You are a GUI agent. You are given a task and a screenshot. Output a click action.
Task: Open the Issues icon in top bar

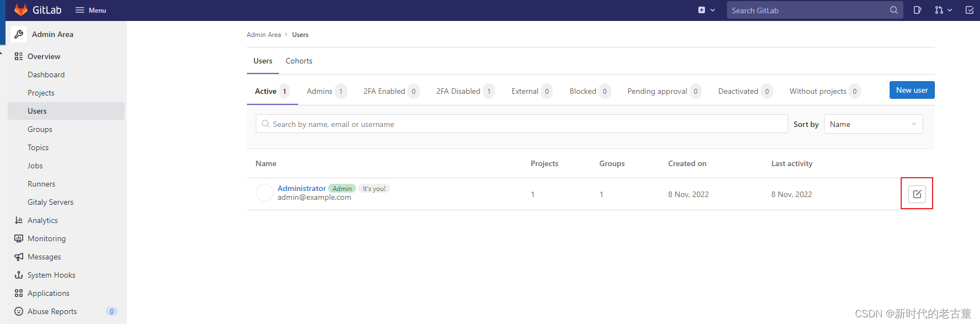point(917,10)
